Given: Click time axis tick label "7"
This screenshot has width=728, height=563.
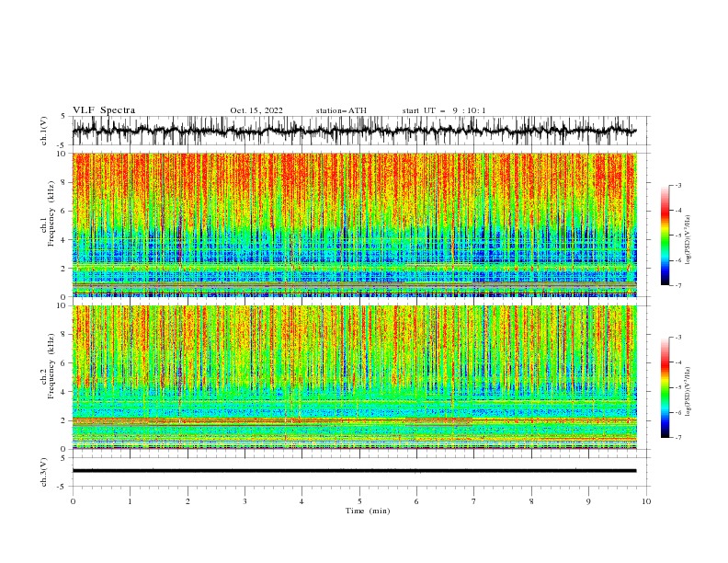Looking at the screenshot, I should pos(474,501).
